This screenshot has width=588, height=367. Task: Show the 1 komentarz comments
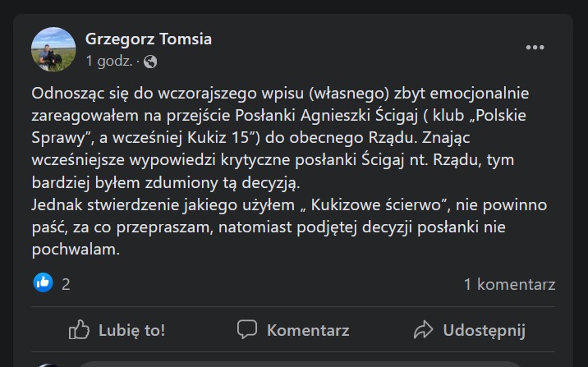[x=509, y=284]
